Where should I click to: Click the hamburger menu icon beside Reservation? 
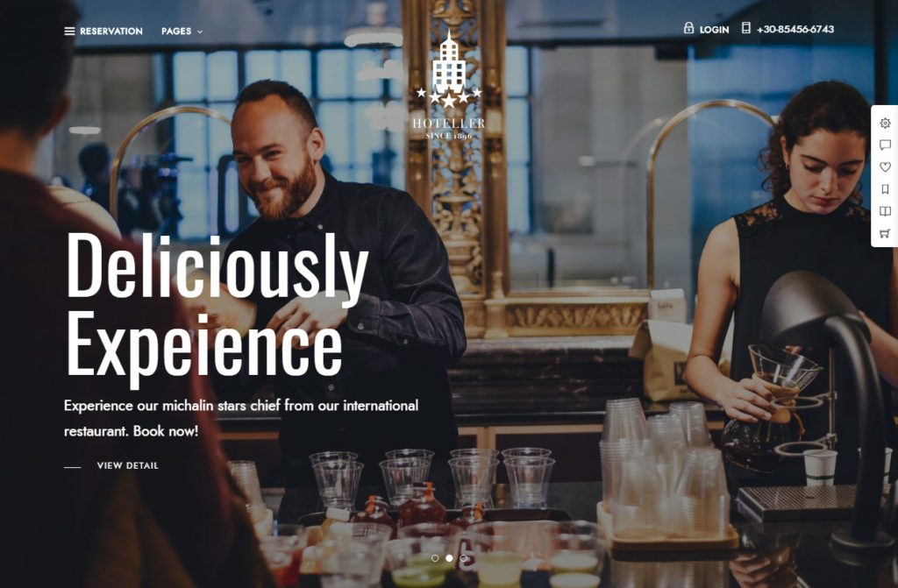69,31
